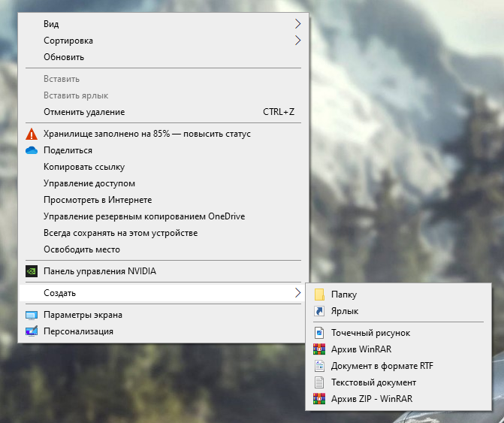Open Параметры экрана

[163, 315]
